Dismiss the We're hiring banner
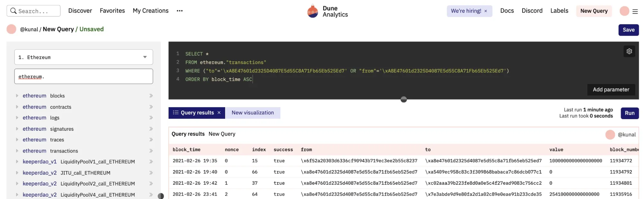 pyautogui.click(x=485, y=11)
